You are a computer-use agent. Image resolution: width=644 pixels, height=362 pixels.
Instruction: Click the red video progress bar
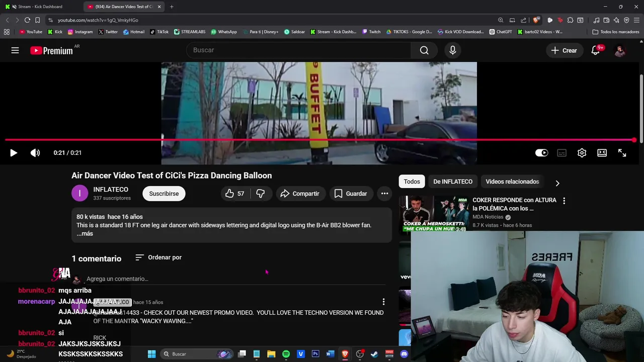pyautogui.click(x=320, y=140)
